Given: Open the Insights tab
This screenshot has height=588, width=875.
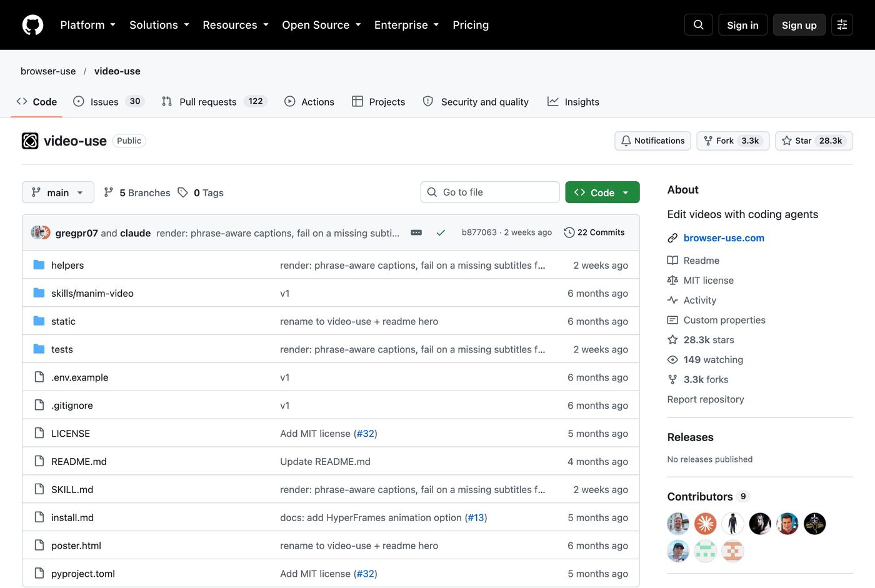Looking at the screenshot, I should point(573,102).
